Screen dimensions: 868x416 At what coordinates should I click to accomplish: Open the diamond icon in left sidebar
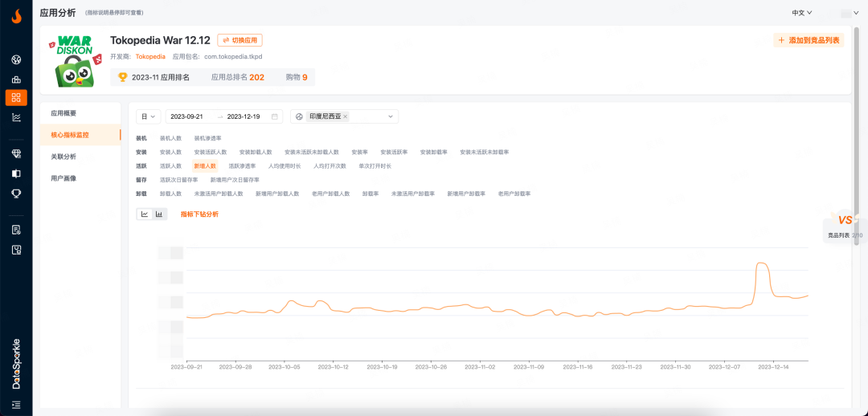(16, 153)
